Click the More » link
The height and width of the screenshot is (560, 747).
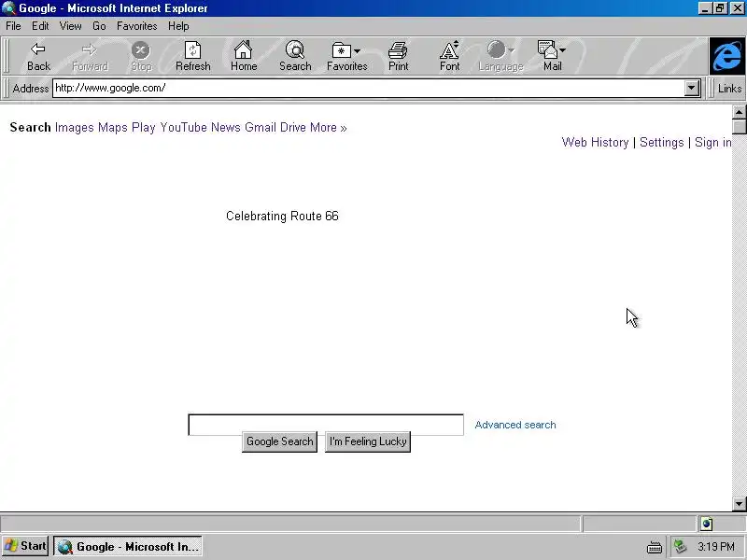click(329, 128)
